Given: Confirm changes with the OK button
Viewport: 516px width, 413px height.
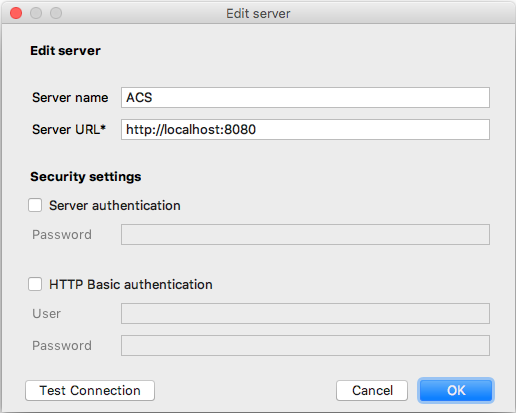Looking at the screenshot, I should tap(456, 390).
